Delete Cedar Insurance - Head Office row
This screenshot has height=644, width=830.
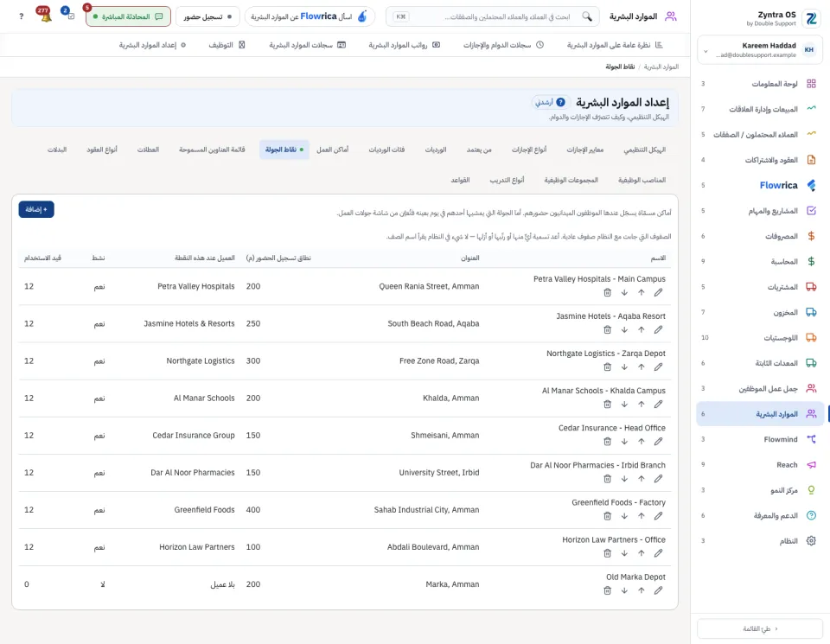click(x=607, y=442)
